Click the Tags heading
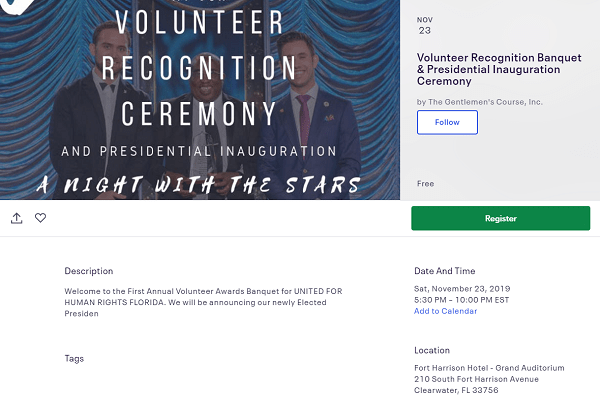 click(x=74, y=359)
